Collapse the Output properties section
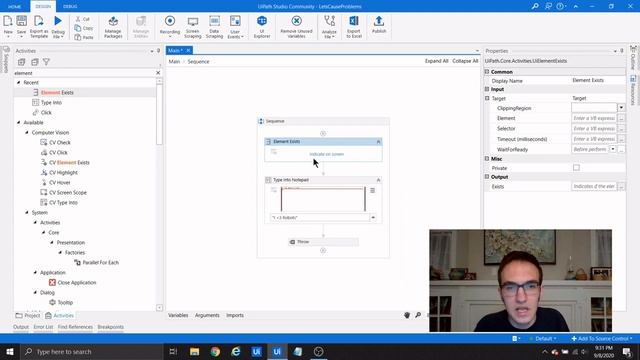The width and height of the screenshot is (640, 360). pos(487,177)
